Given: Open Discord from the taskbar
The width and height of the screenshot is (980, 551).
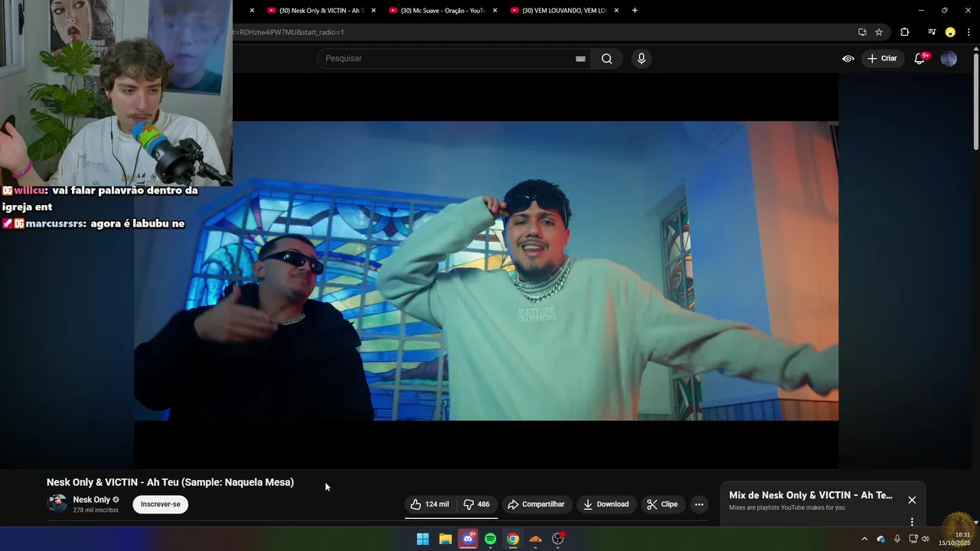Looking at the screenshot, I should [x=468, y=539].
